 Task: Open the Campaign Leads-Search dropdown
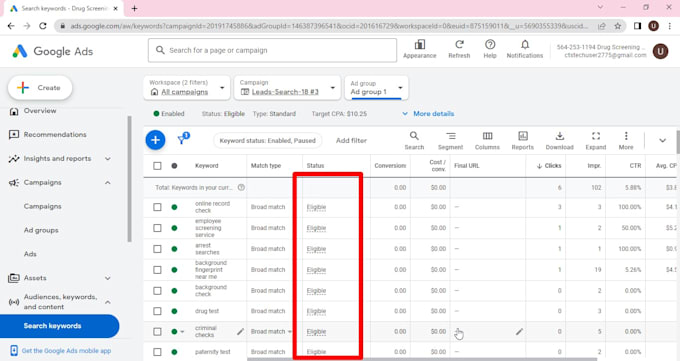[287, 88]
